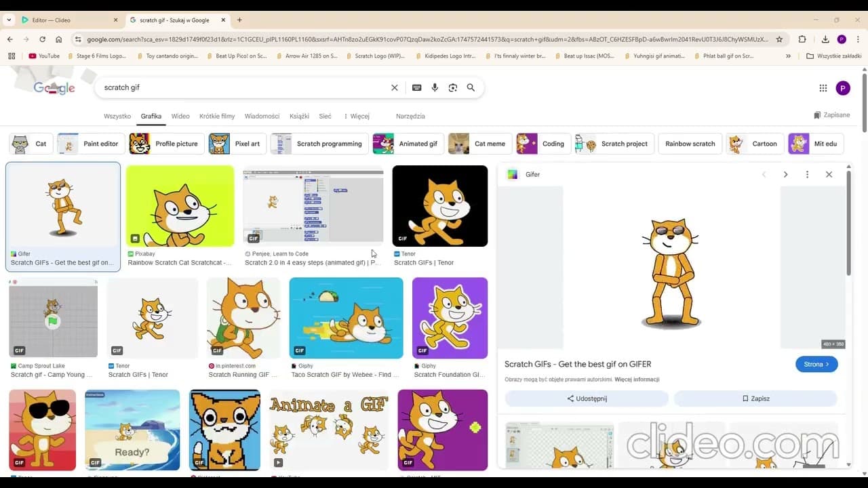Switch to the Wszystko tab

[x=117, y=116]
